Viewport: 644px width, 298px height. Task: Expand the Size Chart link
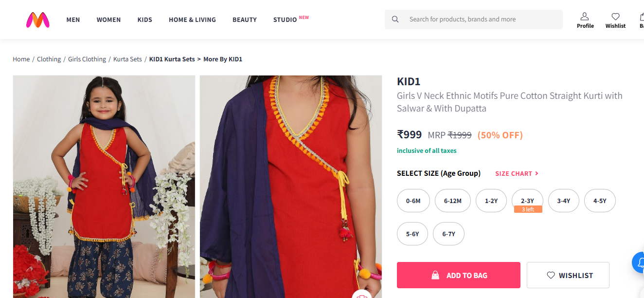[x=517, y=173]
